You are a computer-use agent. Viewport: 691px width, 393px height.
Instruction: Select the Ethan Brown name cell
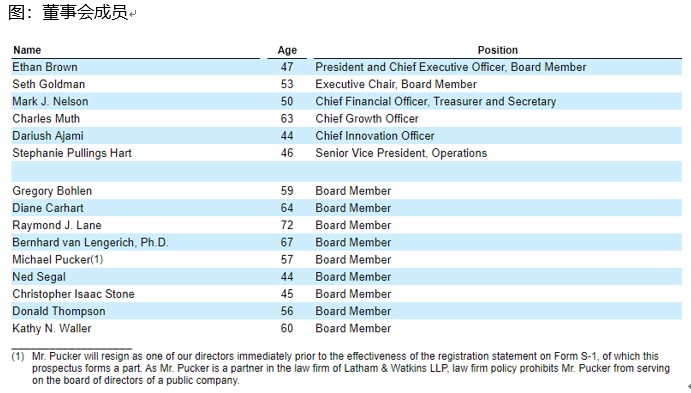pos(45,67)
